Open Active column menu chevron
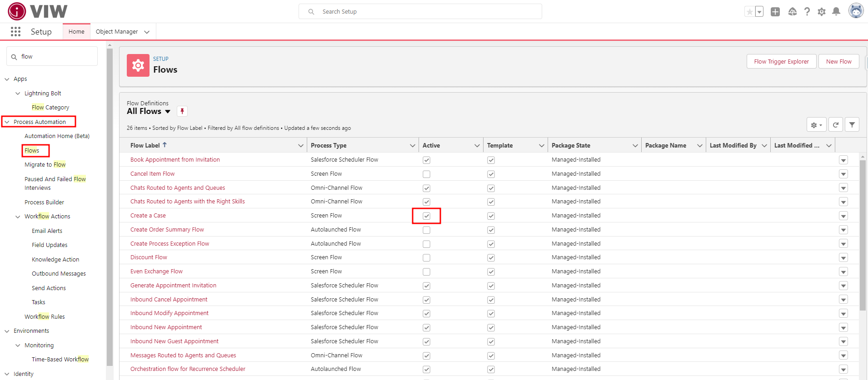This screenshot has width=868, height=380. click(x=477, y=145)
